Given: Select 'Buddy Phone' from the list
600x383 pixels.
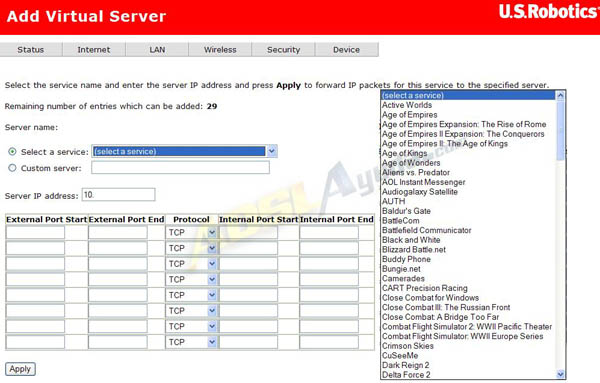Looking at the screenshot, I should point(468,259).
